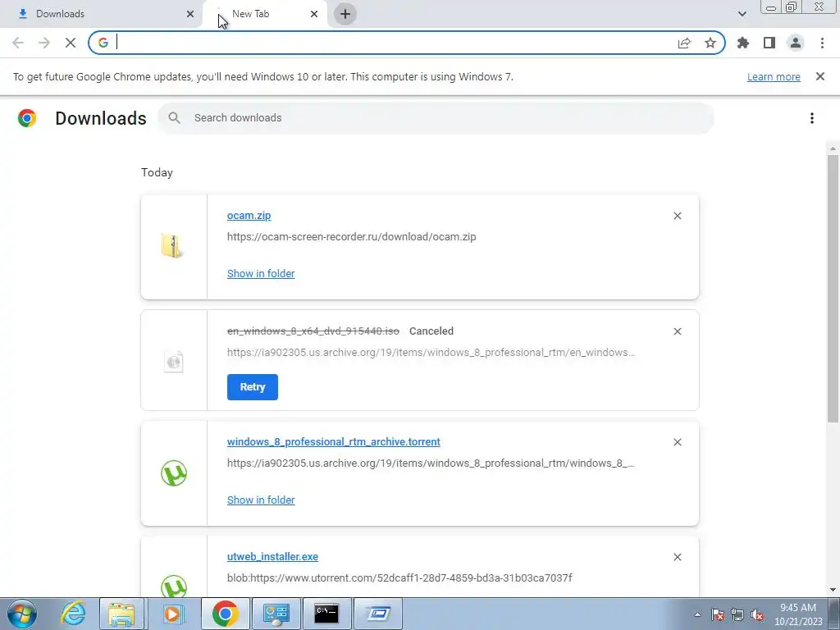Click the page vertical scrollbar thumb
840x630 pixels.
(x=833, y=288)
